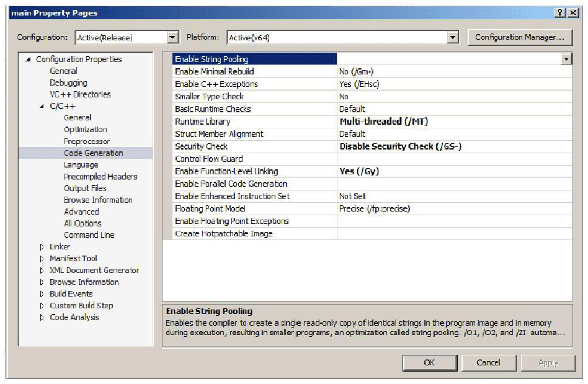Expand the Linker tree node
Image resolution: width=588 pixels, height=384 pixels.
click(x=42, y=247)
